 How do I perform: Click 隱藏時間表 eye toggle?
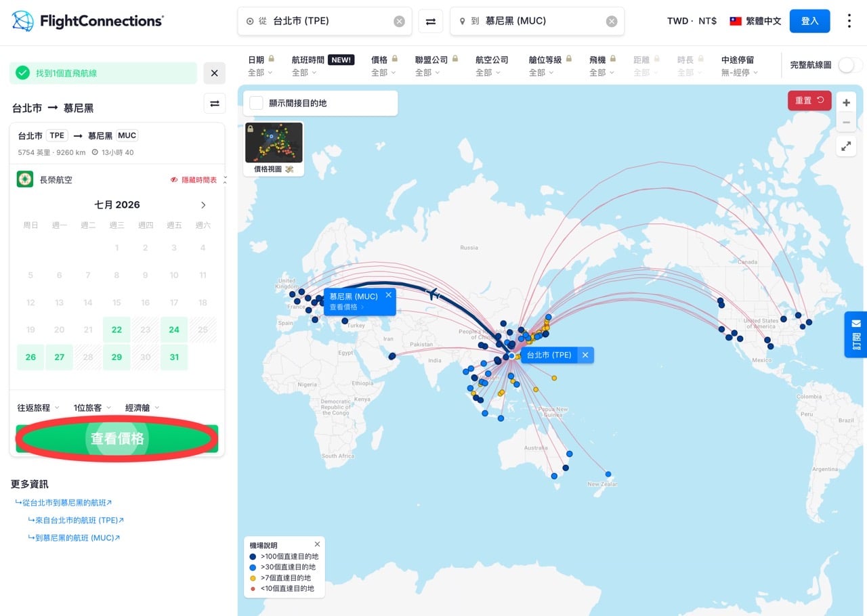[194, 180]
